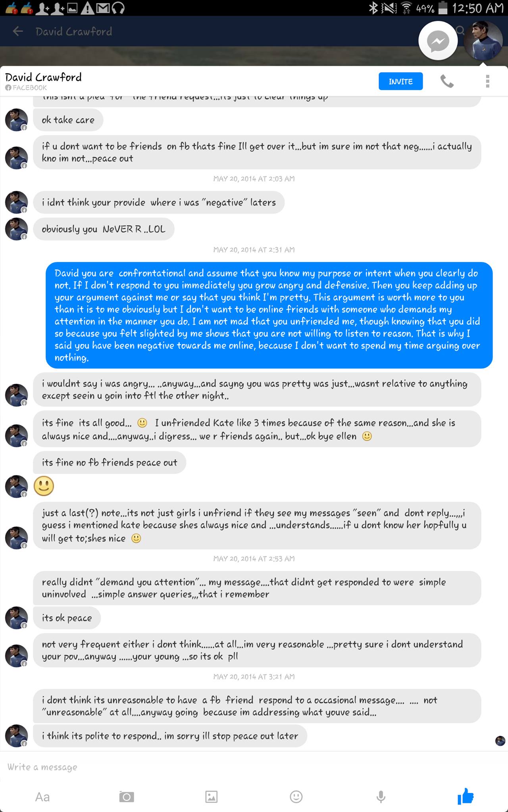
Task: Open the image gallery picker
Action: pyautogui.click(x=211, y=797)
